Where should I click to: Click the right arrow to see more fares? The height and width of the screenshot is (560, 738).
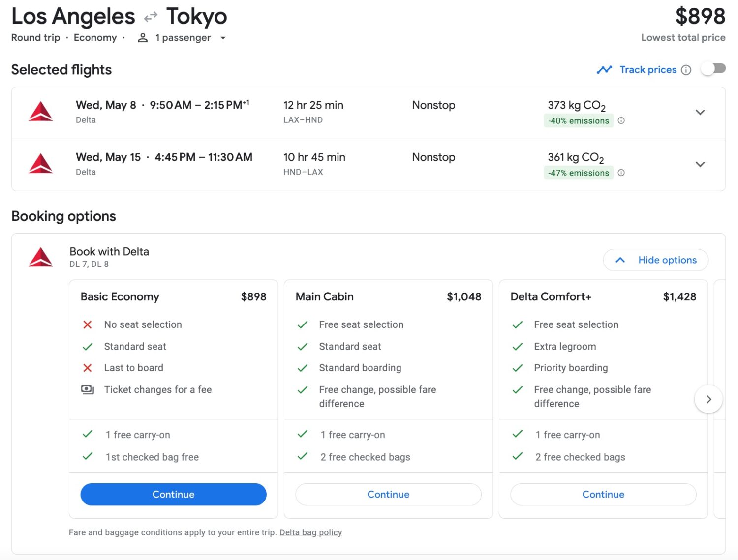(x=708, y=399)
